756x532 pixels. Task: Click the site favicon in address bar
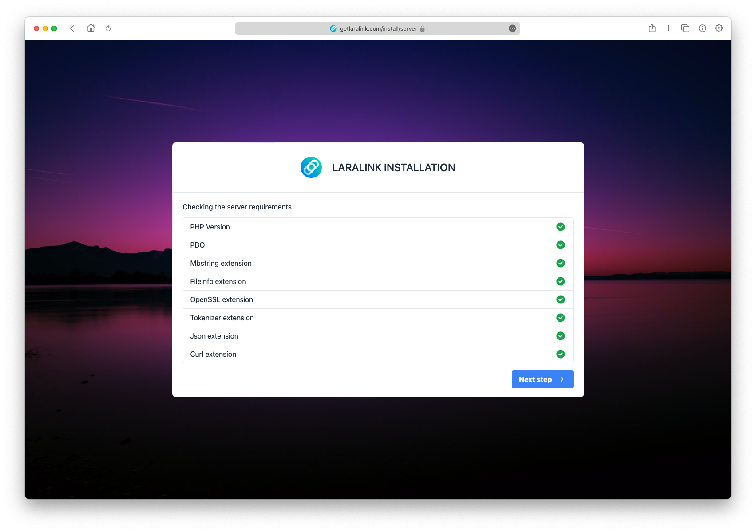[x=333, y=28]
